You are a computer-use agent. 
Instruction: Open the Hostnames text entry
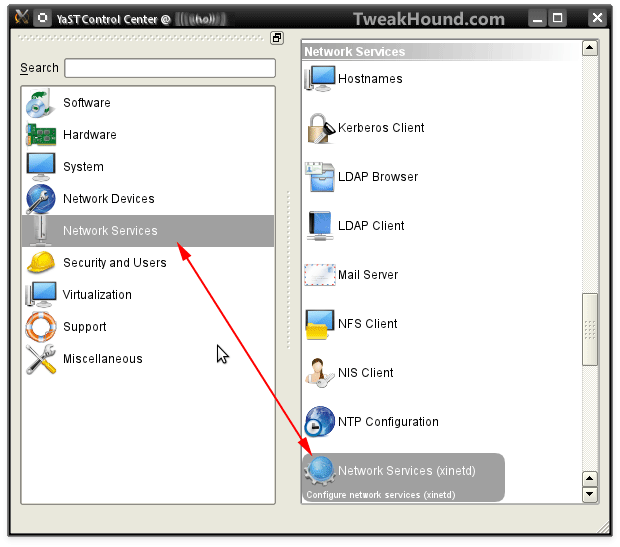(x=370, y=79)
